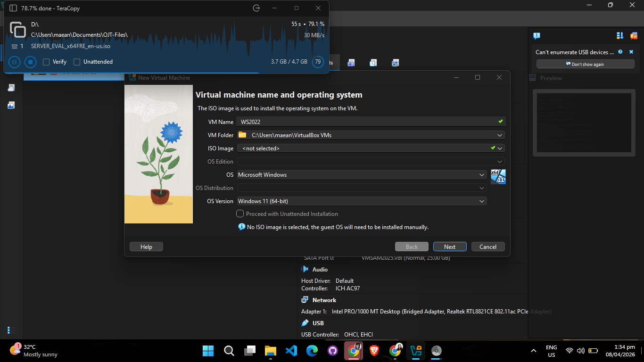The width and height of the screenshot is (644, 362).
Task: Open the ISO Image dropdown
Action: pos(500,148)
